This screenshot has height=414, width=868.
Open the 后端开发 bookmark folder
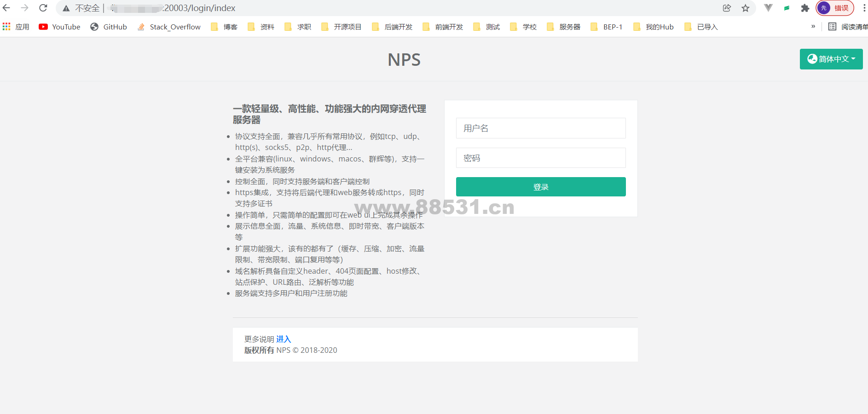pos(392,27)
